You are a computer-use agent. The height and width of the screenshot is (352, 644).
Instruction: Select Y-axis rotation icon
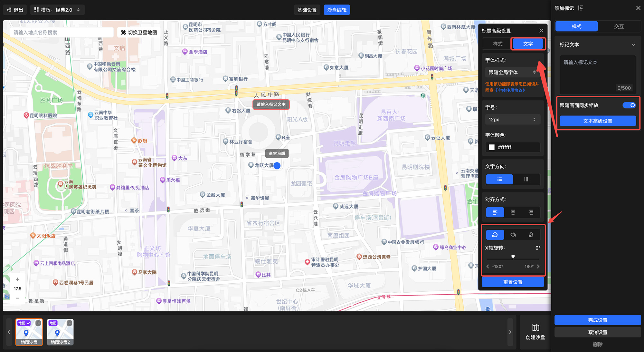[513, 235]
